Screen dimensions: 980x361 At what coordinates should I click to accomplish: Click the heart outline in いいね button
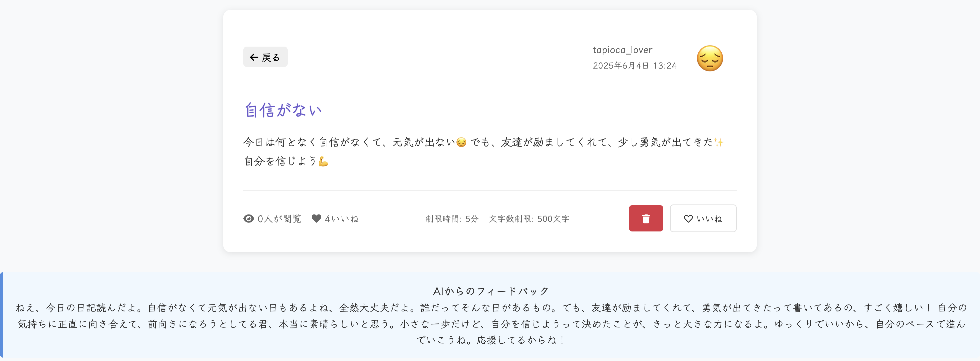688,219
